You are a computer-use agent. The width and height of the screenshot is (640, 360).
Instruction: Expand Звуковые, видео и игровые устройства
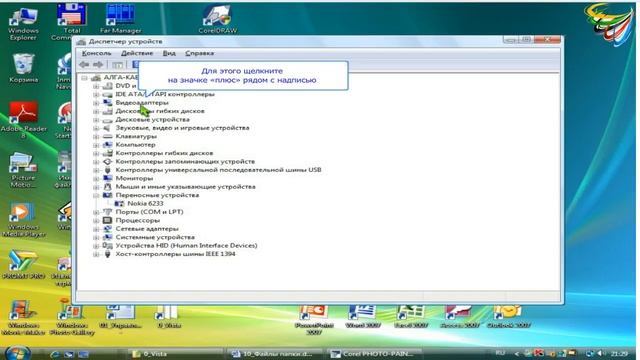tap(96, 128)
